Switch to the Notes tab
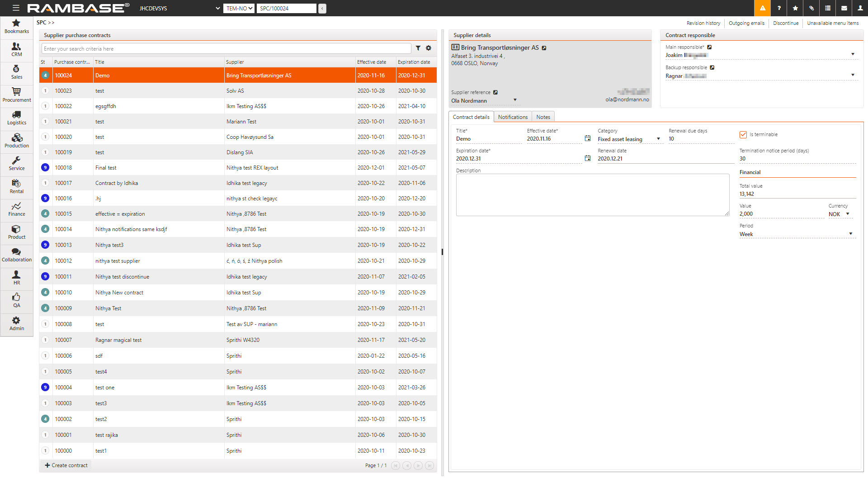This screenshot has height=478, width=868. coord(543,117)
